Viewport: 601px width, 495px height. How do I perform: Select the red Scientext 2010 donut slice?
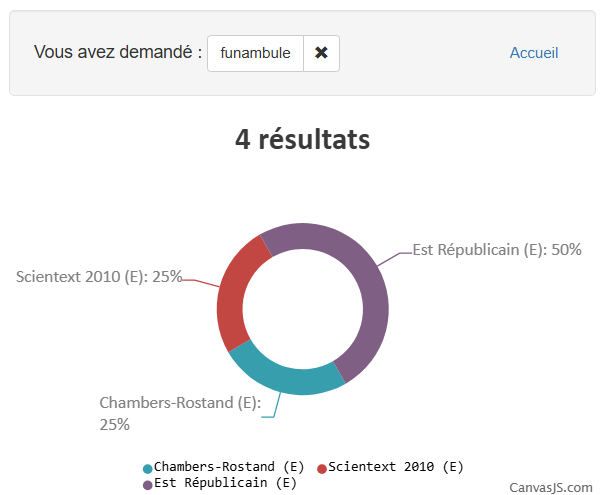click(x=235, y=295)
